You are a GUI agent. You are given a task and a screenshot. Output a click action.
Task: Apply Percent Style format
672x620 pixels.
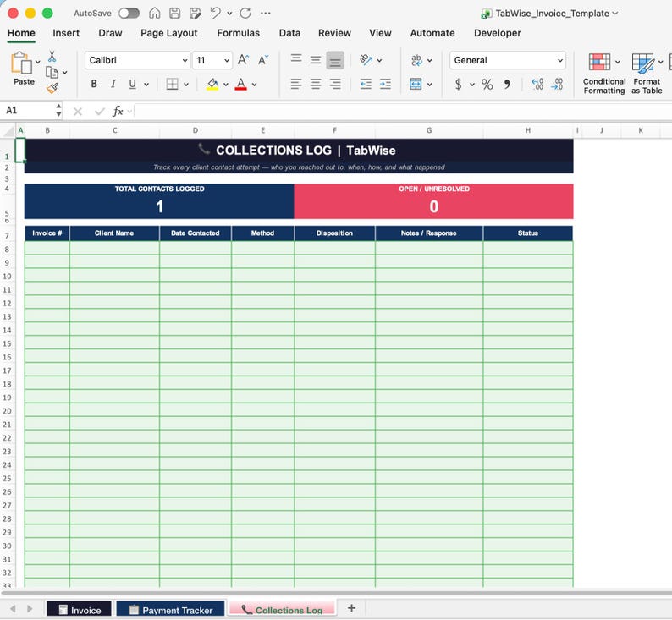(487, 85)
